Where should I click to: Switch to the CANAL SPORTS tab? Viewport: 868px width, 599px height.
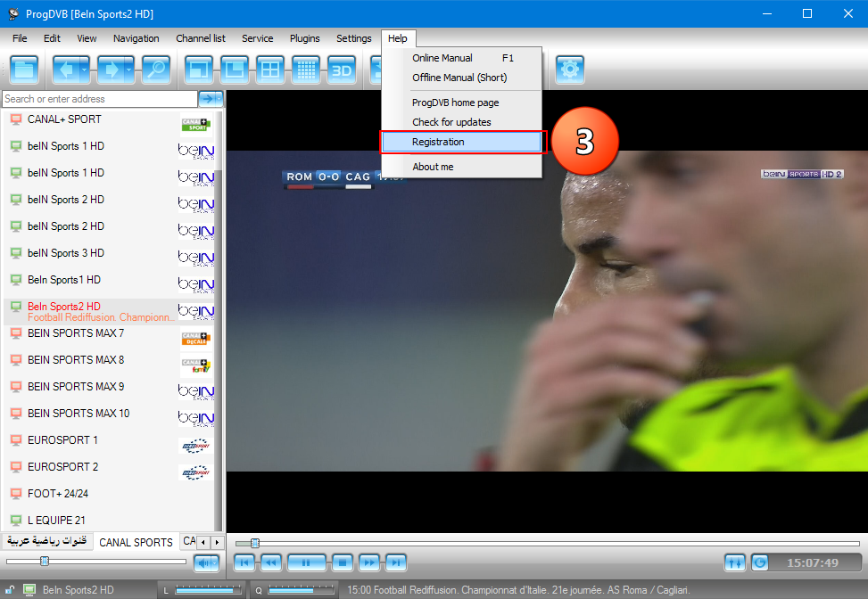pyautogui.click(x=136, y=542)
